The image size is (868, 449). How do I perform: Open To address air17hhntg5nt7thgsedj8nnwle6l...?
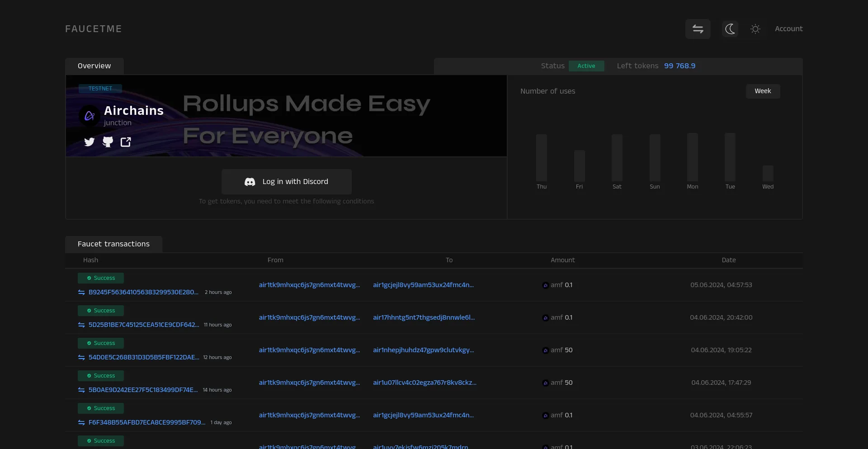point(424,317)
